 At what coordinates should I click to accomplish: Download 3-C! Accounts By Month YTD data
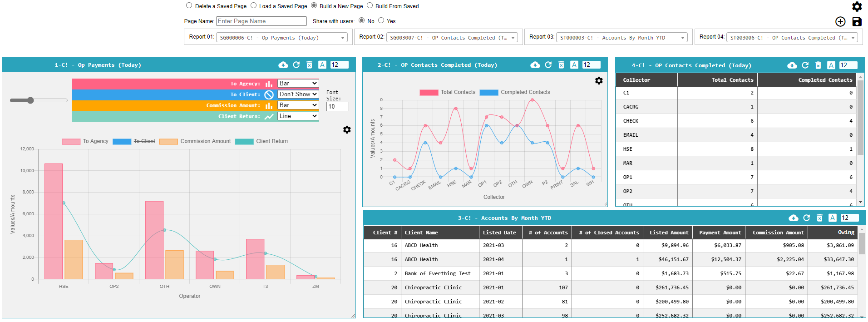(794, 218)
